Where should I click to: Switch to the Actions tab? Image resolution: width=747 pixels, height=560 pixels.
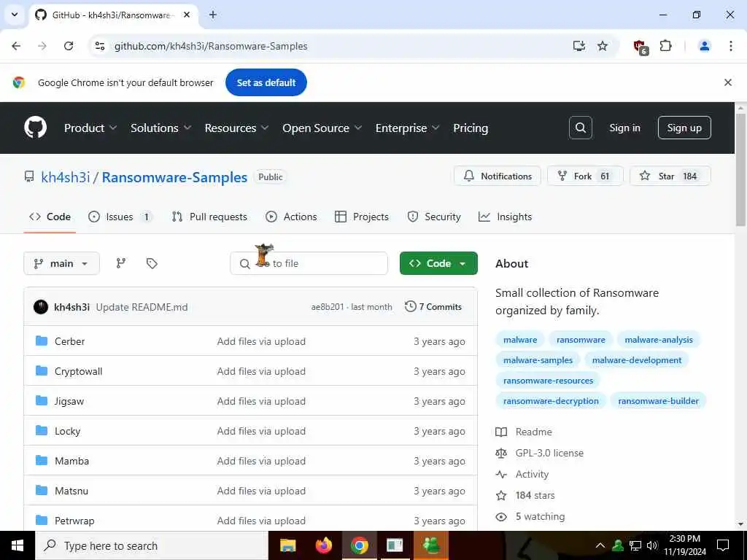(x=291, y=217)
